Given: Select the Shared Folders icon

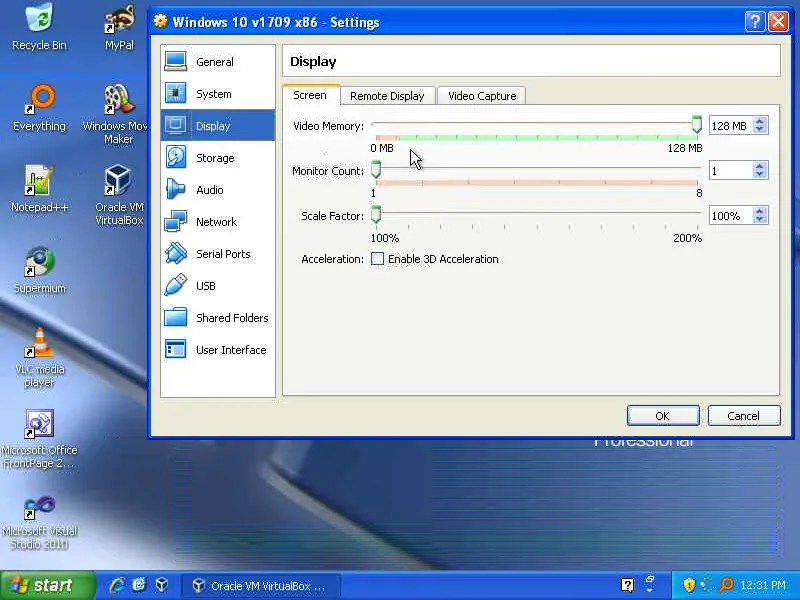Looking at the screenshot, I should 176,317.
